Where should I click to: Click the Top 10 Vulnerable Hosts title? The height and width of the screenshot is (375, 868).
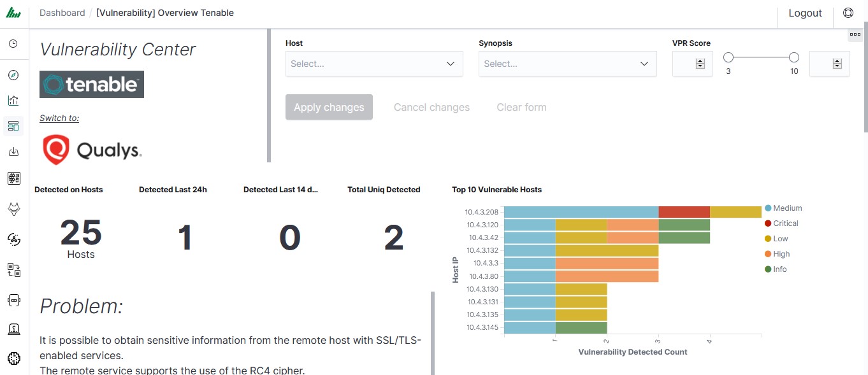click(x=496, y=190)
